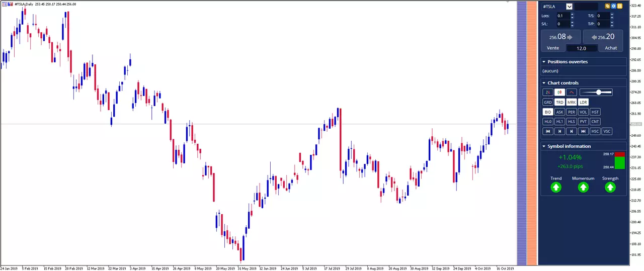Toggle the VOL volumes button

coord(583,112)
